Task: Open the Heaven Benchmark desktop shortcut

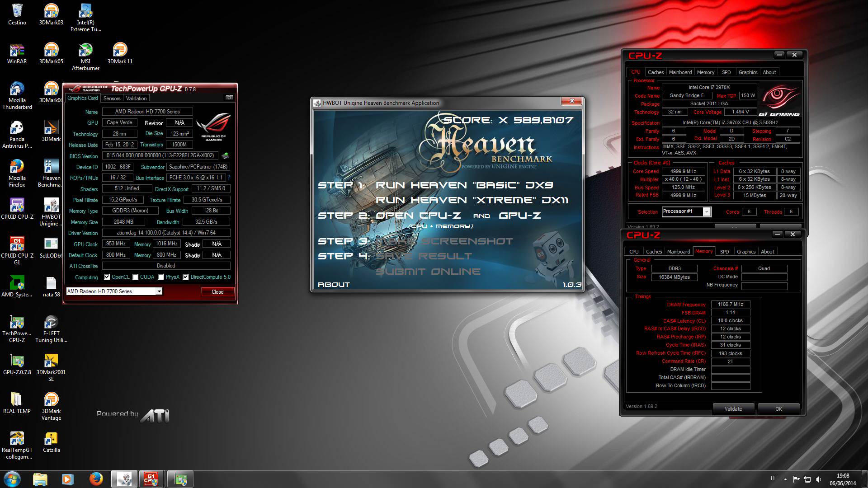Action: tap(51, 174)
